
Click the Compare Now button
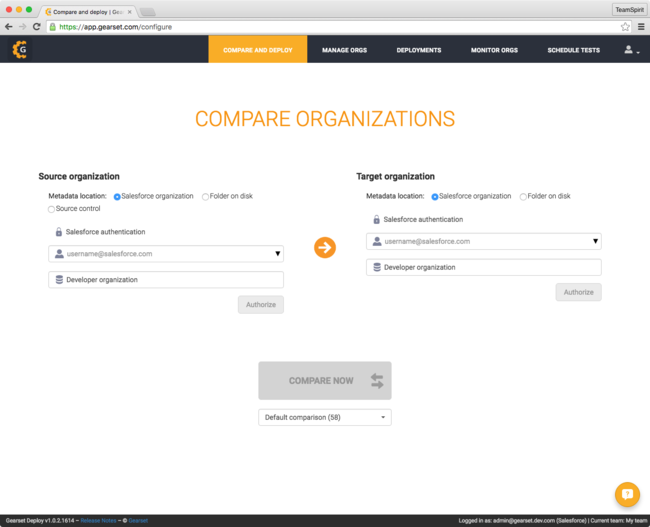coord(325,381)
